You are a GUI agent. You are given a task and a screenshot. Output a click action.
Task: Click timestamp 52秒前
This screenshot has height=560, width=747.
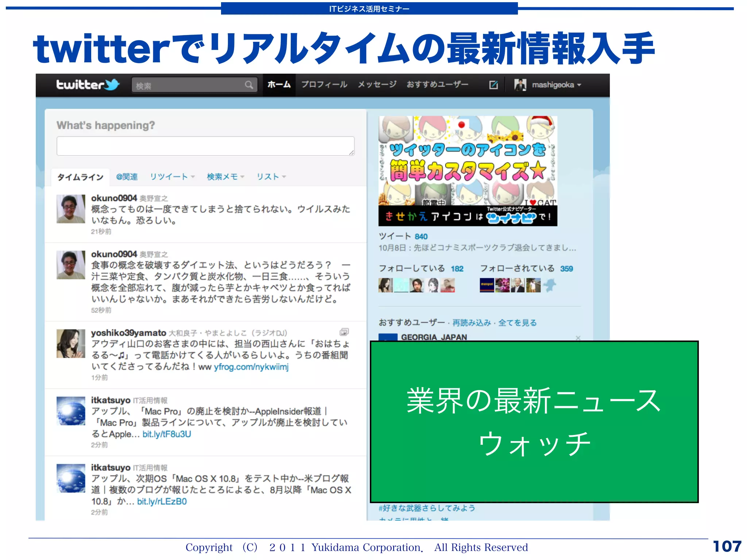(101, 310)
